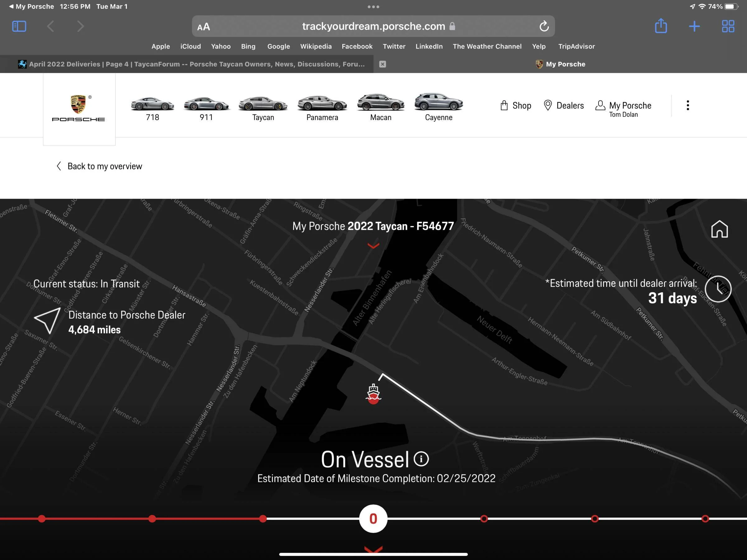Open the Apple bookmark
This screenshot has width=747, height=560.
pos(161,46)
